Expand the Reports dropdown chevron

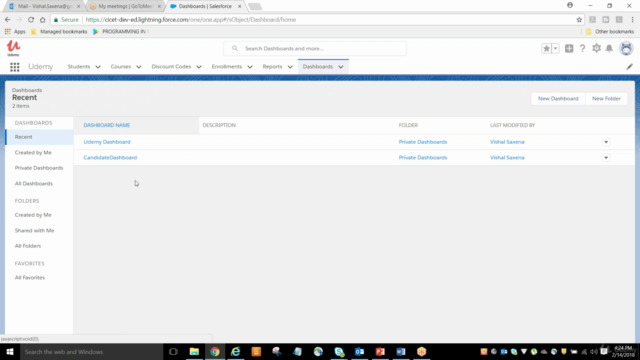pyautogui.click(x=290, y=67)
